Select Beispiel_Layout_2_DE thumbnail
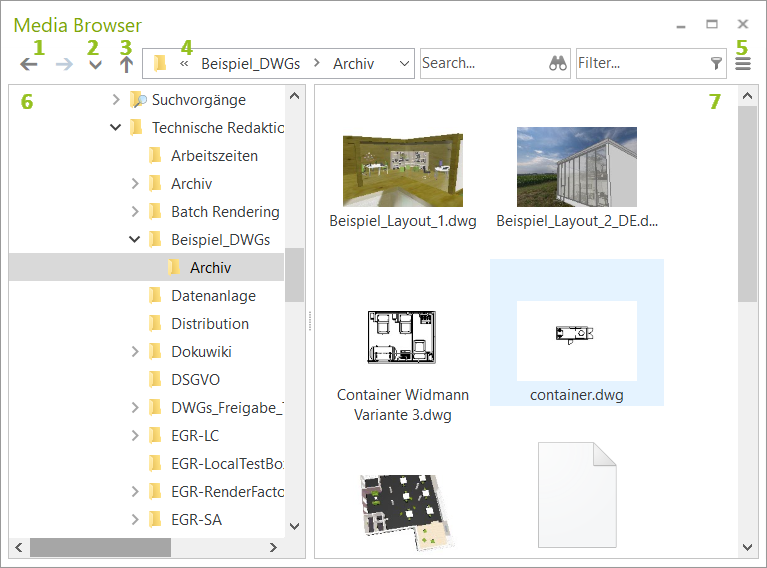 [x=577, y=167]
